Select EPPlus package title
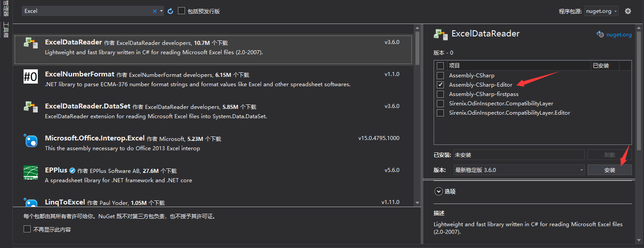Screen dimensions: 644x248 (56, 170)
